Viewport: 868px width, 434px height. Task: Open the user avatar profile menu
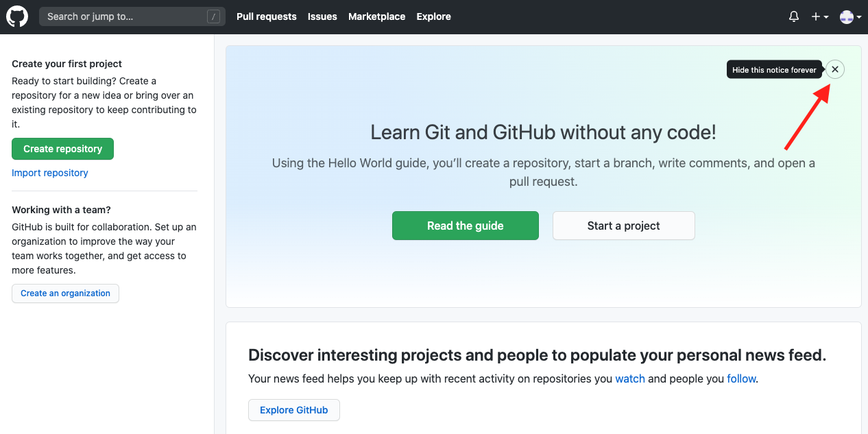tap(851, 17)
